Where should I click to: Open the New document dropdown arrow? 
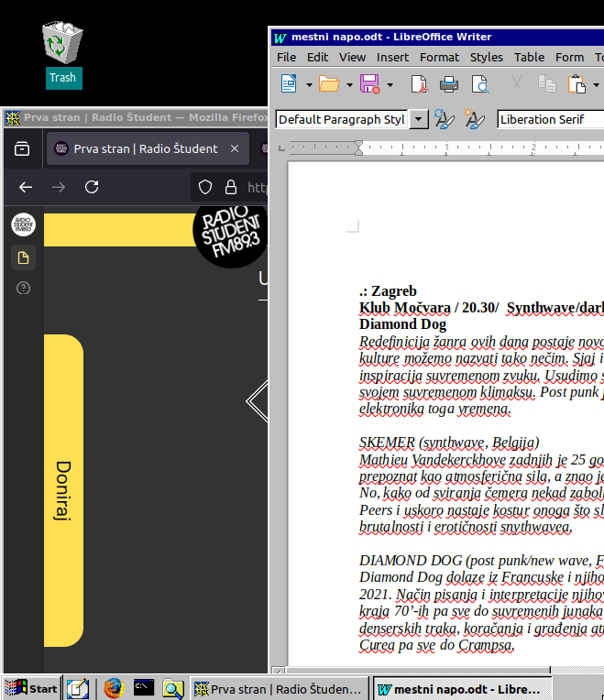tap(309, 84)
